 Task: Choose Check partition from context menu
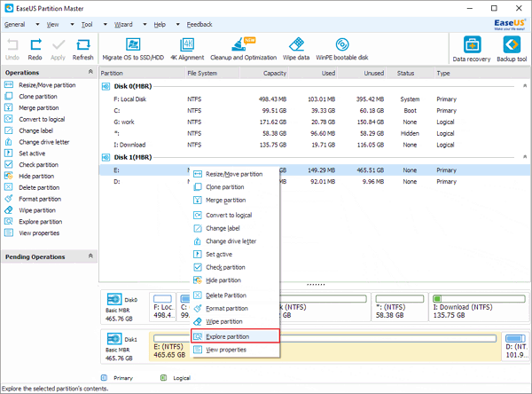tap(235, 267)
